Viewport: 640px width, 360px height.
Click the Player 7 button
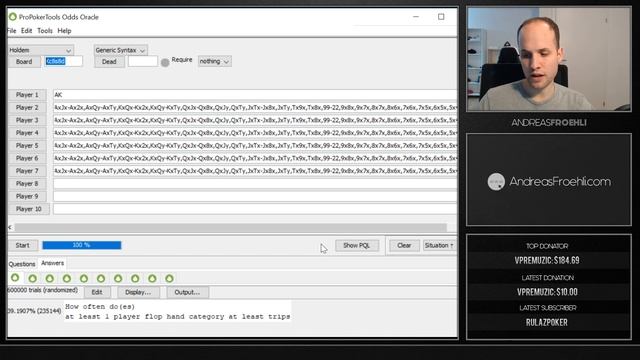(x=27, y=171)
